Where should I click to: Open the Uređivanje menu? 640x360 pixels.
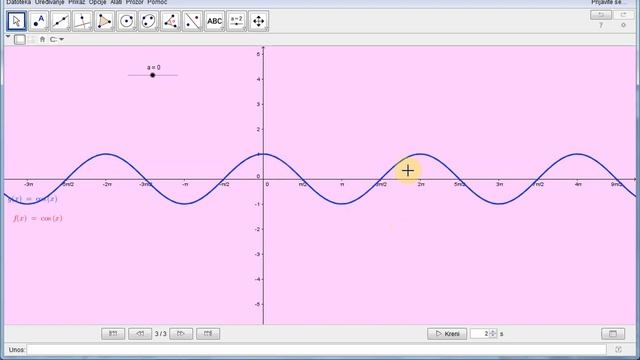(49, 2)
